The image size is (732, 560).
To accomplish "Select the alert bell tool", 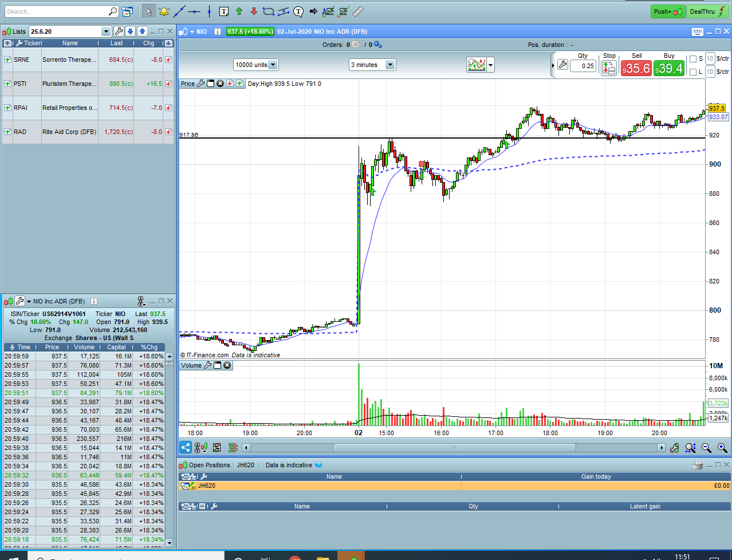I will pos(164,11).
